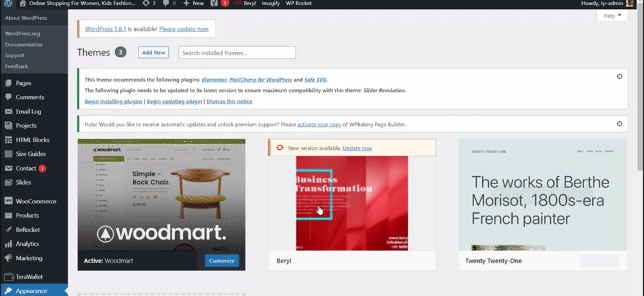Click Customize on the Woodmart theme

pos(222,261)
